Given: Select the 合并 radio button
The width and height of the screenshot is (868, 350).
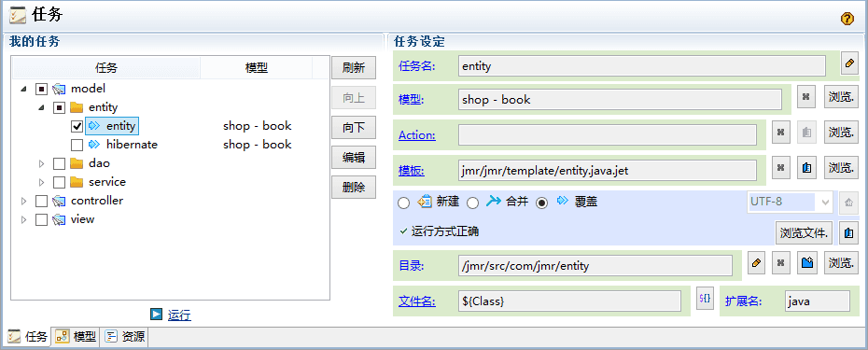Looking at the screenshot, I should (472, 203).
